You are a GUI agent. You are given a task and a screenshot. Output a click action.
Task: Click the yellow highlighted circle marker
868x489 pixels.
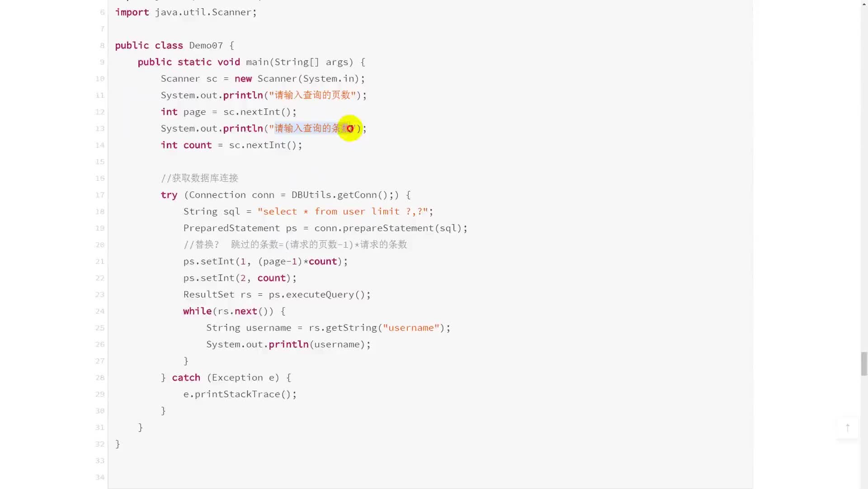click(x=349, y=128)
